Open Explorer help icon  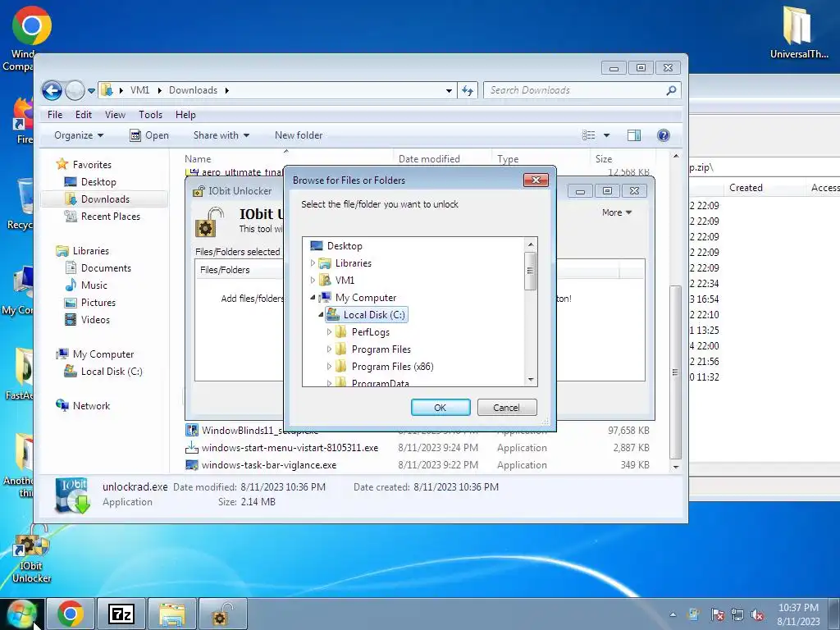(663, 135)
